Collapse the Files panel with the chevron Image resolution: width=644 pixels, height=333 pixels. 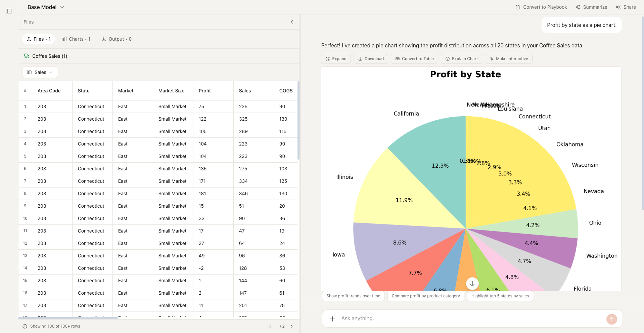coord(292,22)
